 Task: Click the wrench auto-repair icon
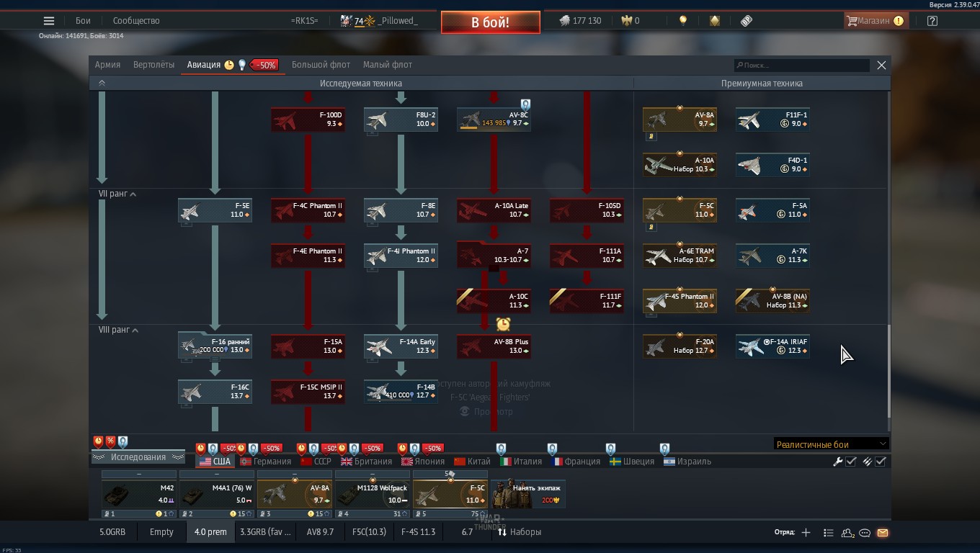tap(838, 462)
